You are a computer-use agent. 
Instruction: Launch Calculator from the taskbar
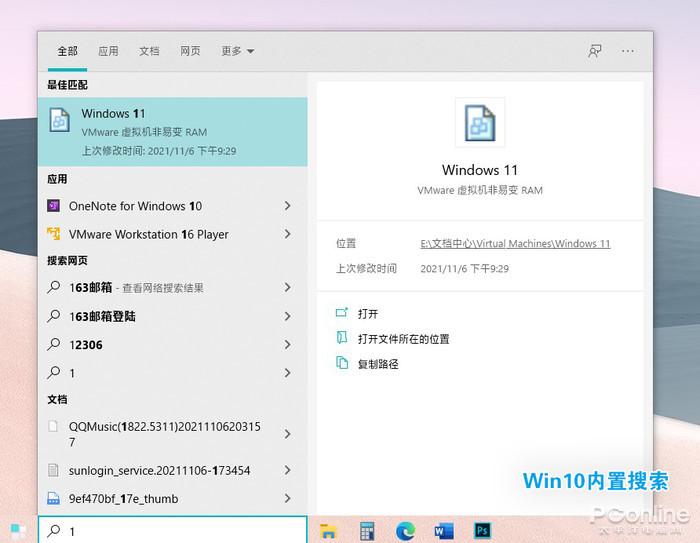pos(367,531)
